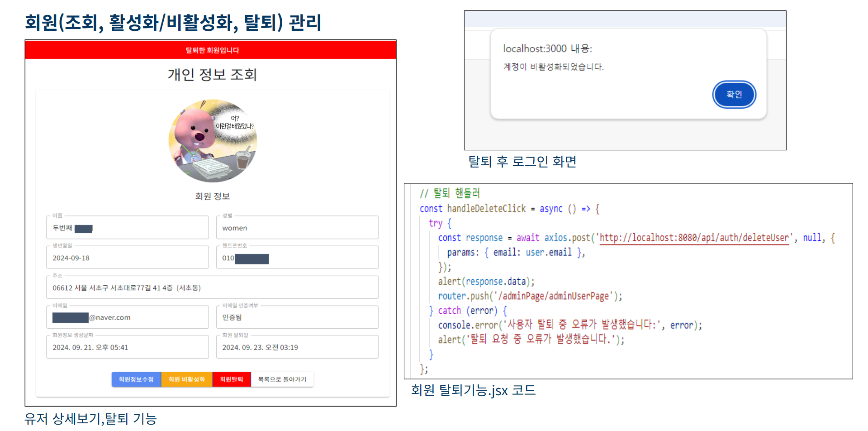Confirm the alert with the 확인 button
868x431 pixels.
(734, 95)
